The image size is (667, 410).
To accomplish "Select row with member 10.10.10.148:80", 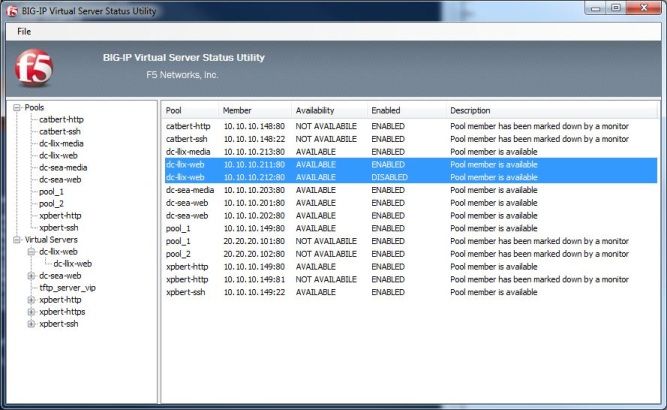I will point(411,126).
